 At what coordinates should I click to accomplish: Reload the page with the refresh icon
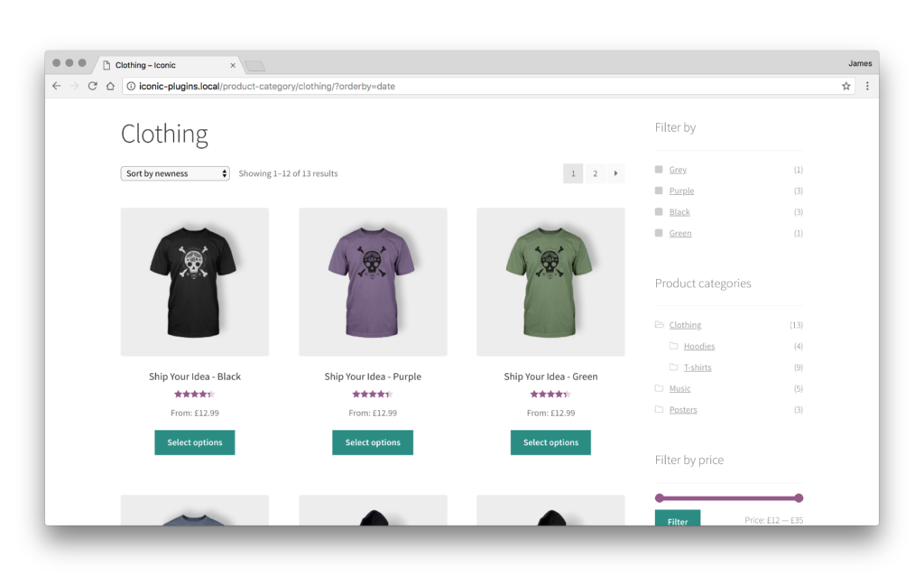pyautogui.click(x=93, y=87)
